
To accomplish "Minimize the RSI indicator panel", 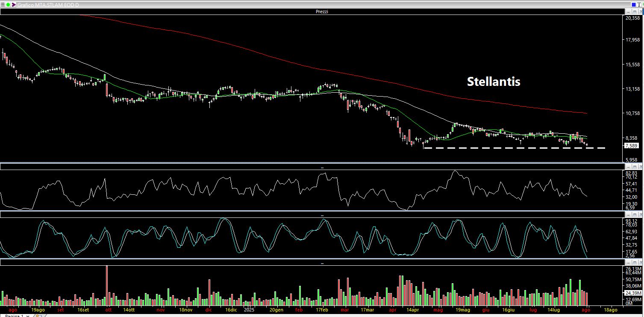I will point(628,166).
